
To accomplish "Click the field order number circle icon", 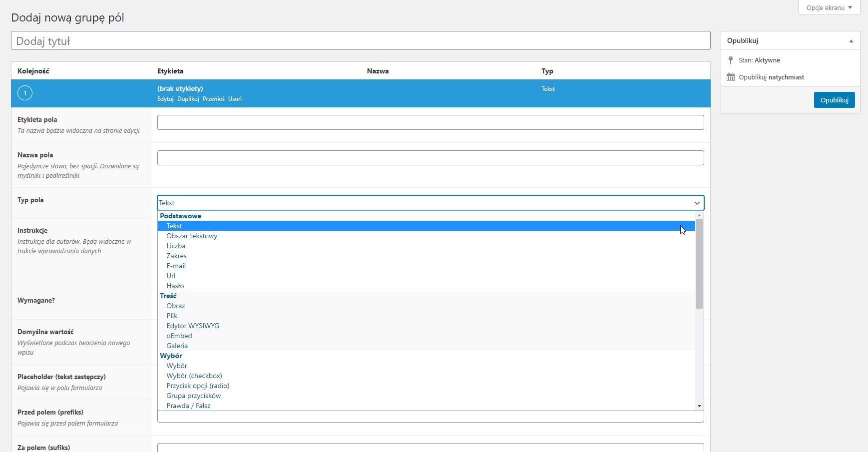I will (25, 93).
